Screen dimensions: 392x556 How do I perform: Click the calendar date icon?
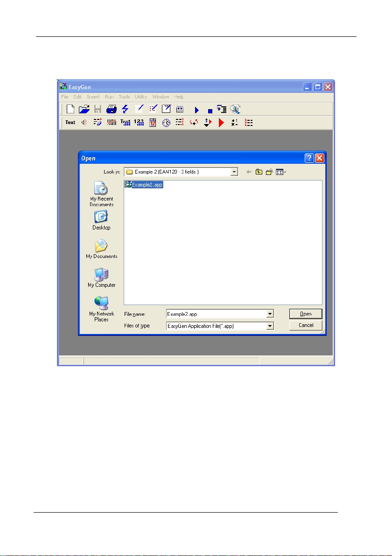coord(153,122)
